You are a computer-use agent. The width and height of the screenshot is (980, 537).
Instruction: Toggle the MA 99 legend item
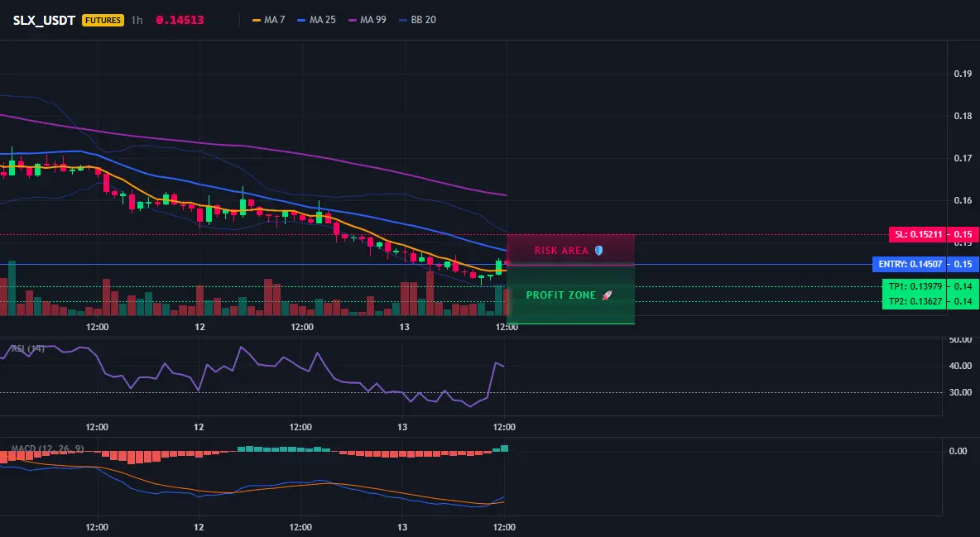tap(367, 20)
